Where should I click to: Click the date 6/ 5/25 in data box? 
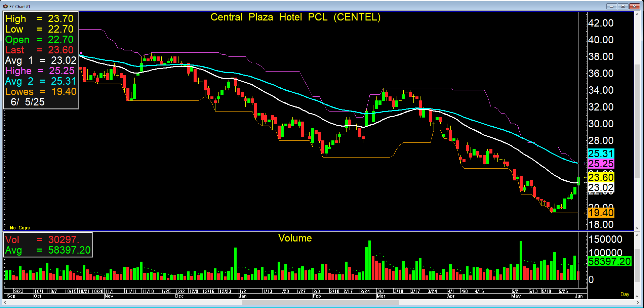28,102
